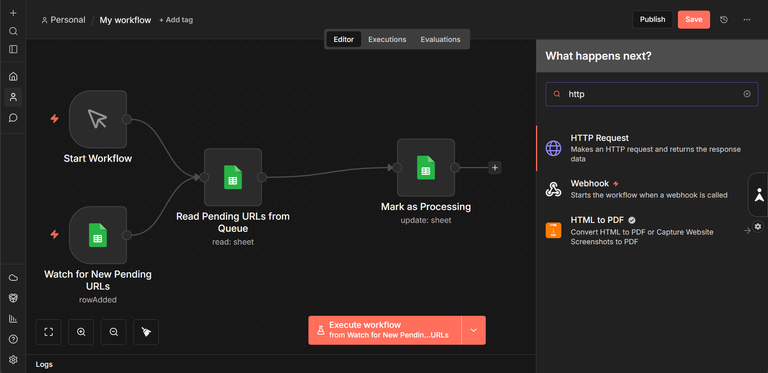The image size is (768, 373).
Task: Click the Save button
Action: [x=694, y=20]
